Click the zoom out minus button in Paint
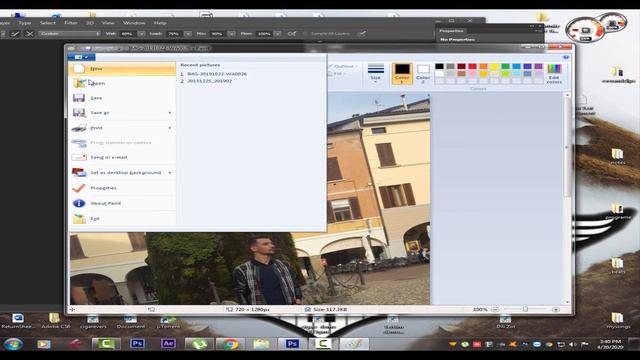 point(495,309)
